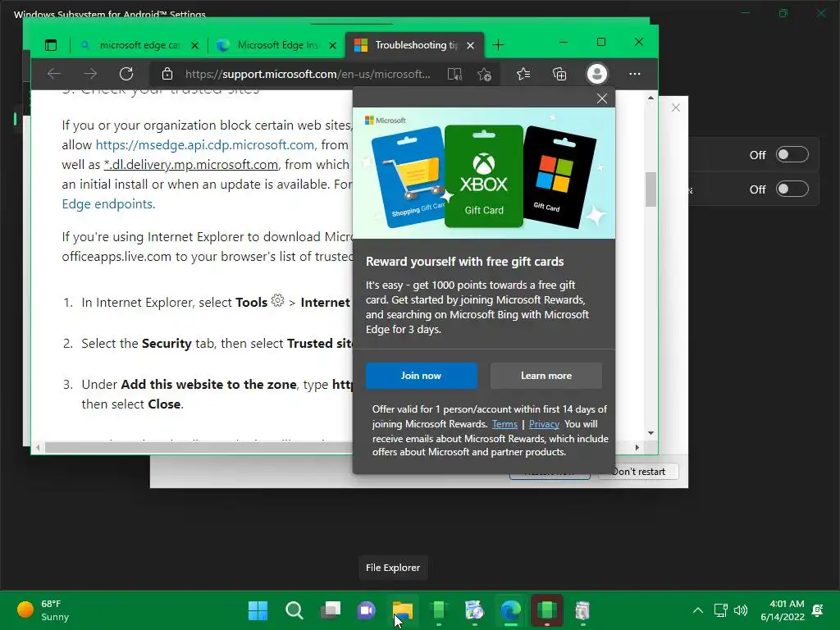Screen dimensions: 840x630
Task: Open the volume tray icon
Action: click(x=741, y=610)
